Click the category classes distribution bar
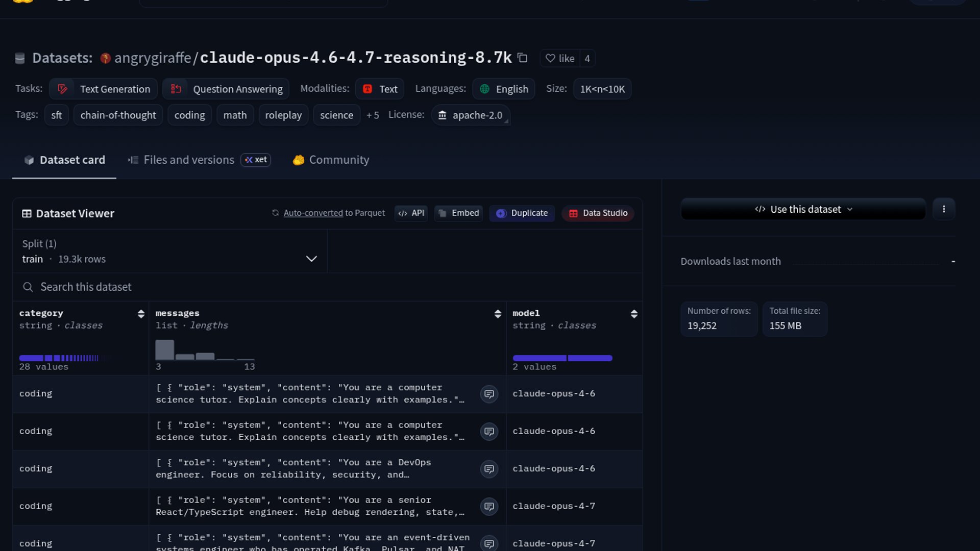 (x=64, y=358)
